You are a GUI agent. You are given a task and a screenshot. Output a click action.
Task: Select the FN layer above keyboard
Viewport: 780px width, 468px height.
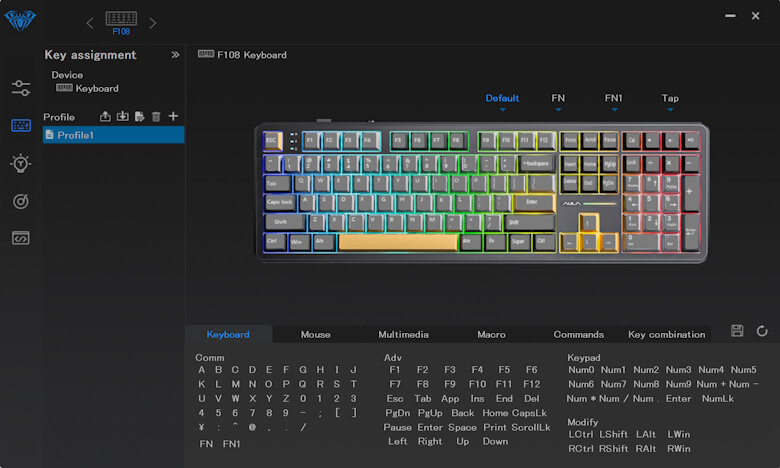[x=558, y=98]
